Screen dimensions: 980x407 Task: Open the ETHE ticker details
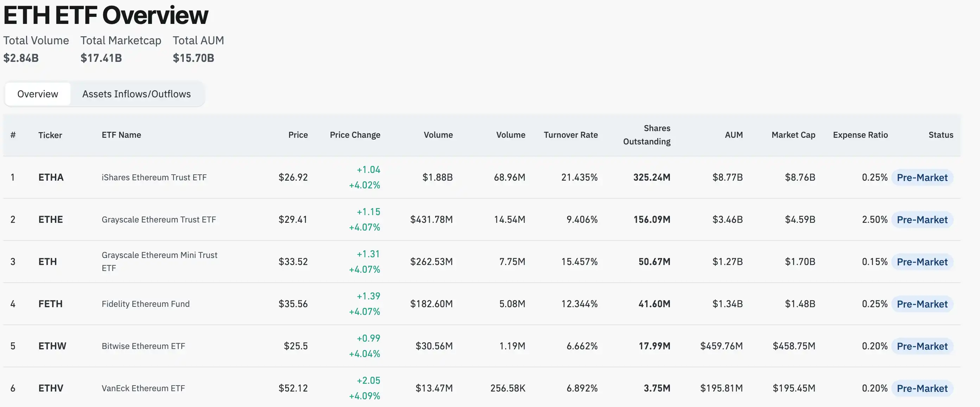(51, 219)
